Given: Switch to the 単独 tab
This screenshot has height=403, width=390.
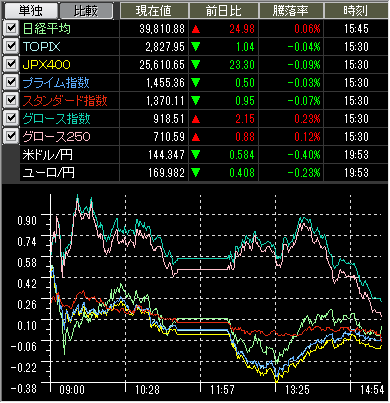Looking at the screenshot, I should [30, 11].
